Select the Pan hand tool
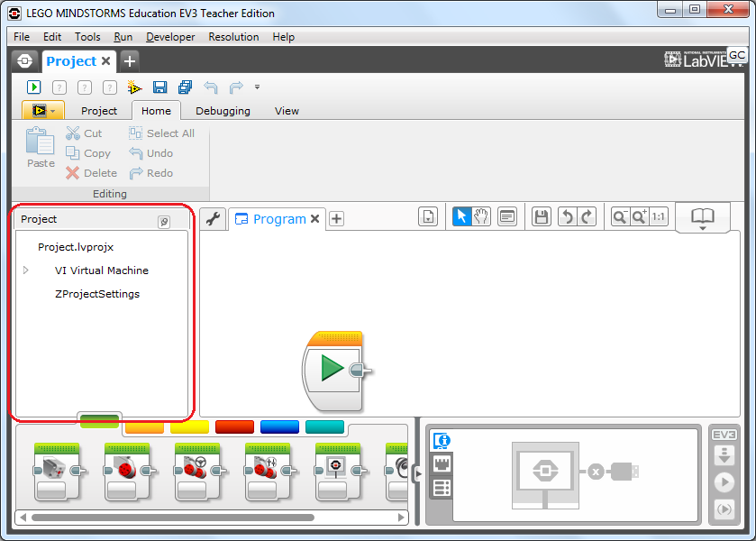This screenshot has height=541, width=756. [x=482, y=216]
